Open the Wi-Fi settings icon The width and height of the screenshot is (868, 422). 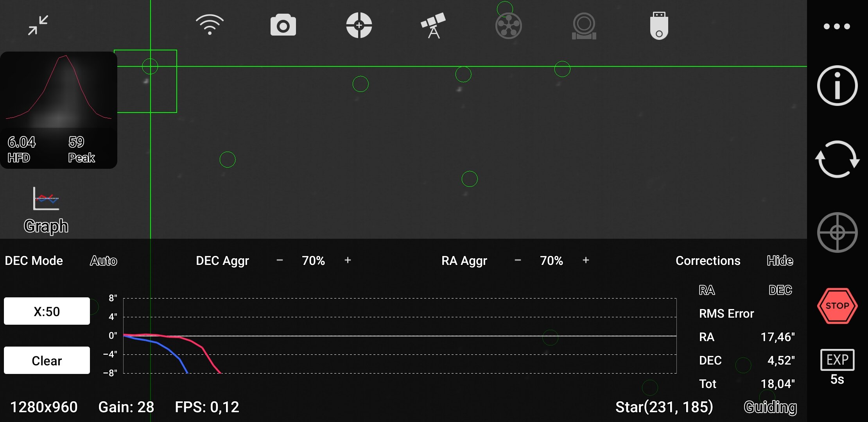(210, 25)
